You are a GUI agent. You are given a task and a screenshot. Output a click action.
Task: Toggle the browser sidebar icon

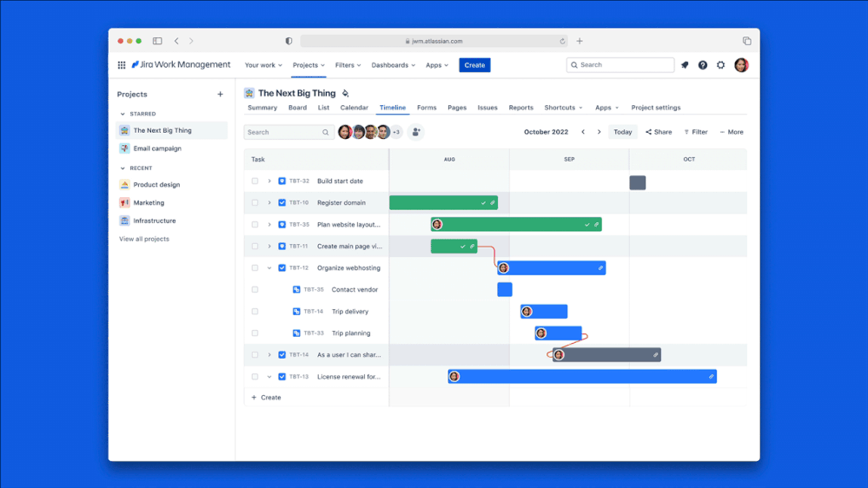[x=157, y=41]
